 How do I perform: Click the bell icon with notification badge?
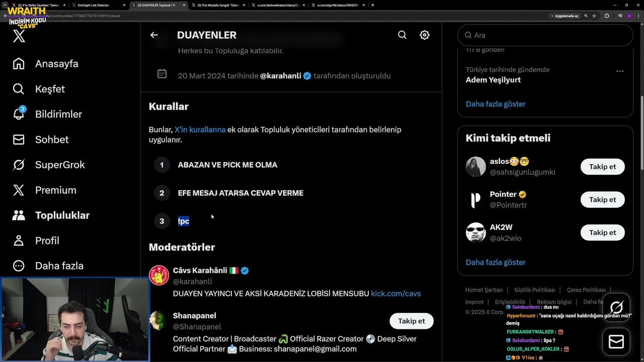19,114
